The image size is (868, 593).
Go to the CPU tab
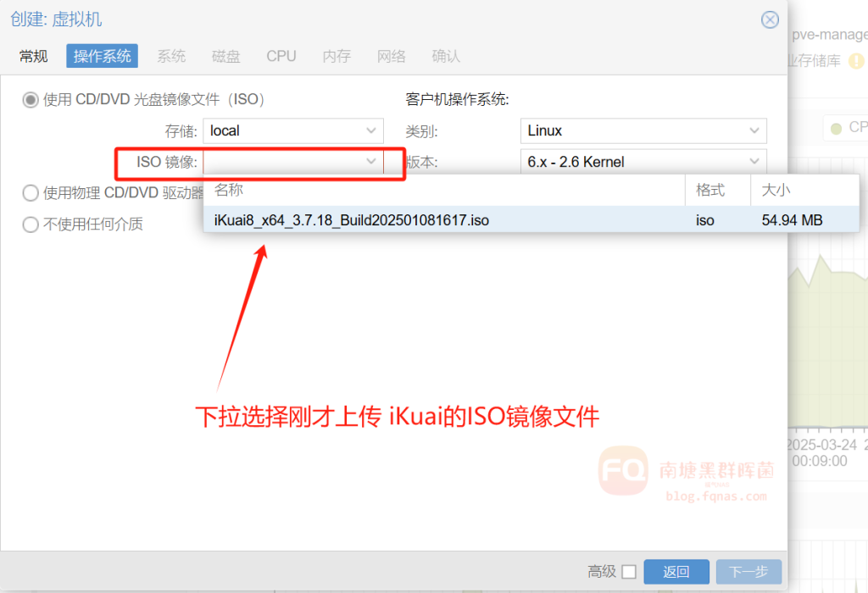coord(281,57)
